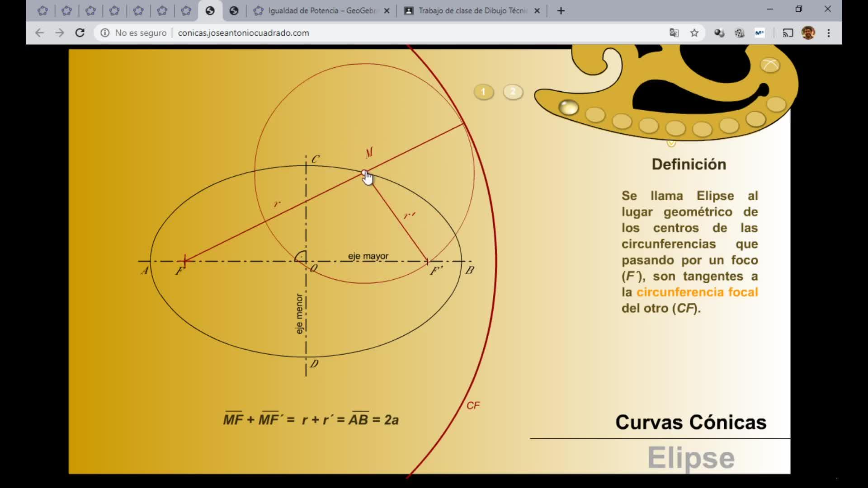This screenshot has width=868, height=488.
Task: Click the film reel extension icon
Action: click(x=740, y=33)
